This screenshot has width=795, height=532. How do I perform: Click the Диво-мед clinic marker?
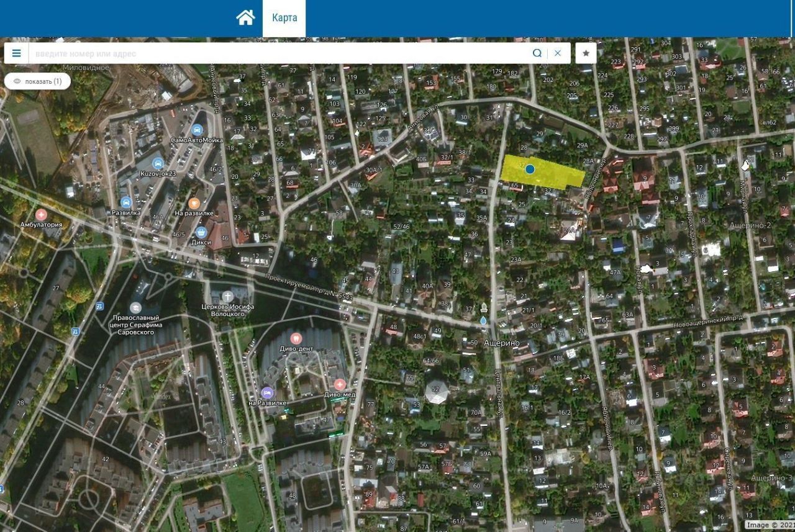[339, 384]
